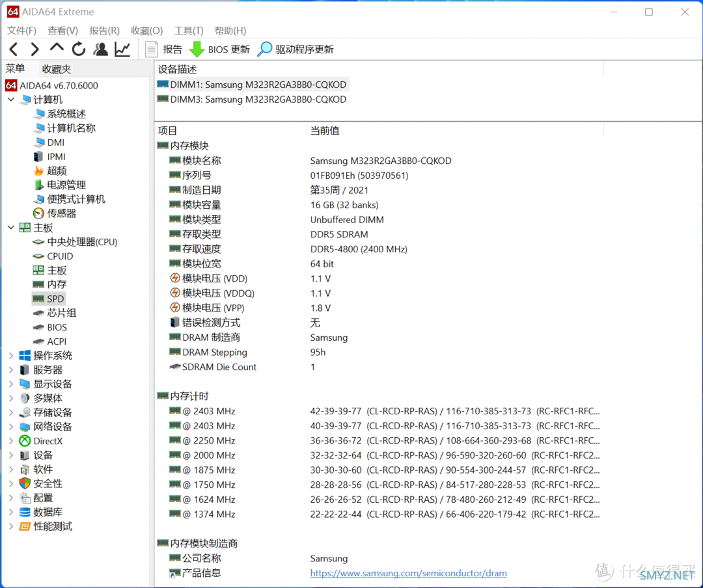Select 计算机名称 in the tree
Screen dimensions: 703x588
pos(65,128)
